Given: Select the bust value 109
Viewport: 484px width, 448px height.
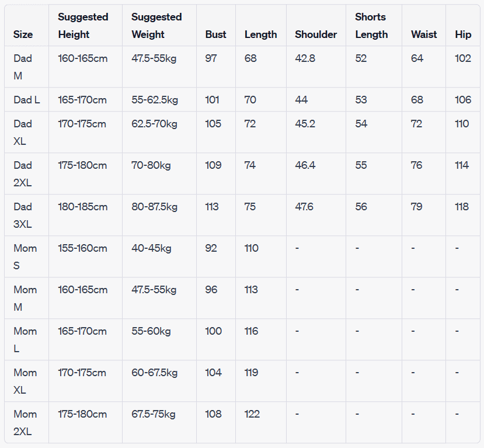Looking at the screenshot, I should (213, 165).
